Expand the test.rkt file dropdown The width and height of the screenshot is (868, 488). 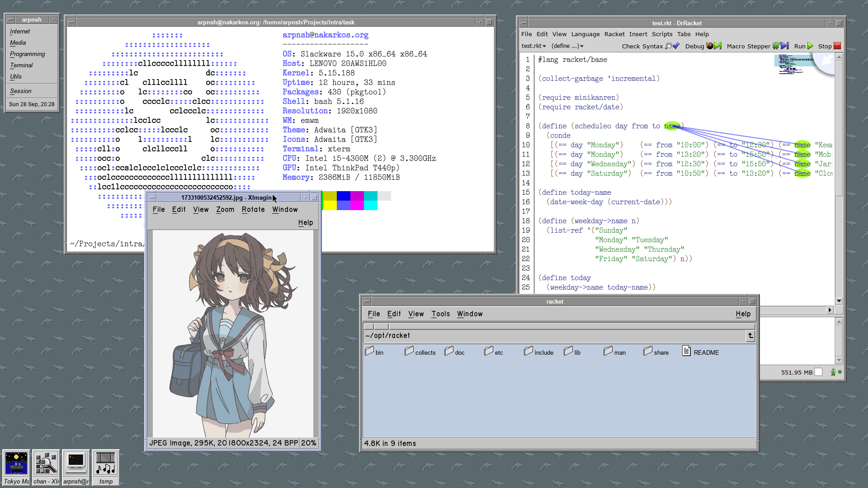tap(534, 46)
